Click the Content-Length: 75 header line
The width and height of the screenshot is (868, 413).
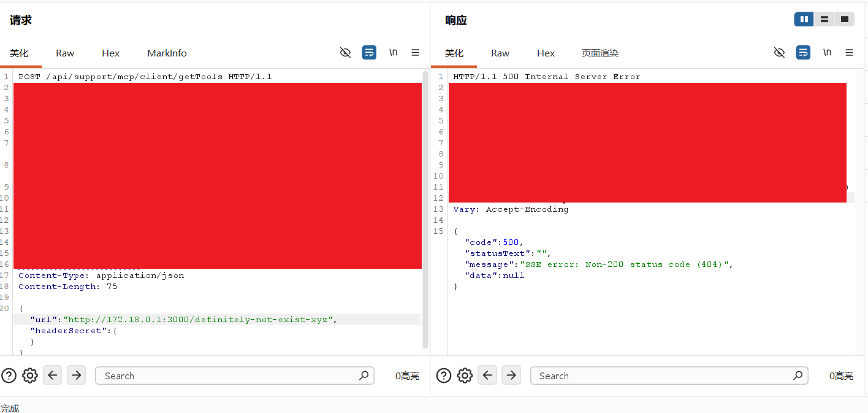67,287
